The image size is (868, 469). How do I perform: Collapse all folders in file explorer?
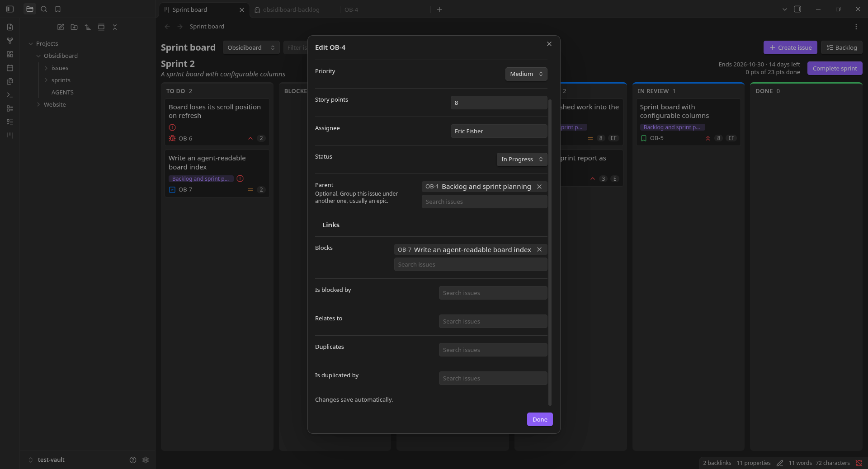click(x=115, y=27)
